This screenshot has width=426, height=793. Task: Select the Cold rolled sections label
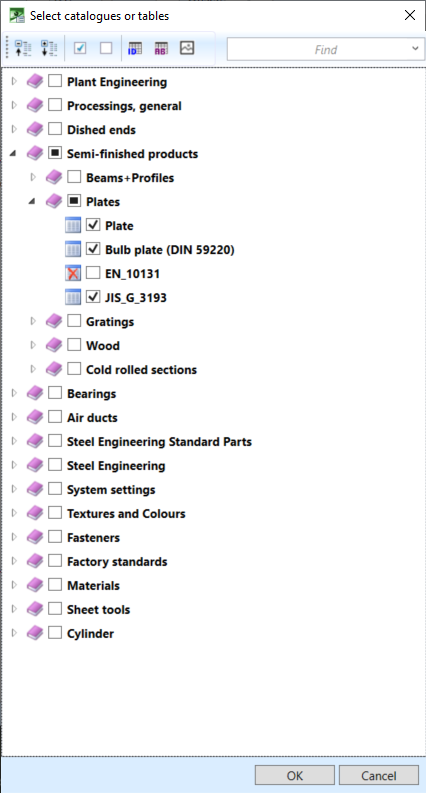pyautogui.click(x=141, y=369)
